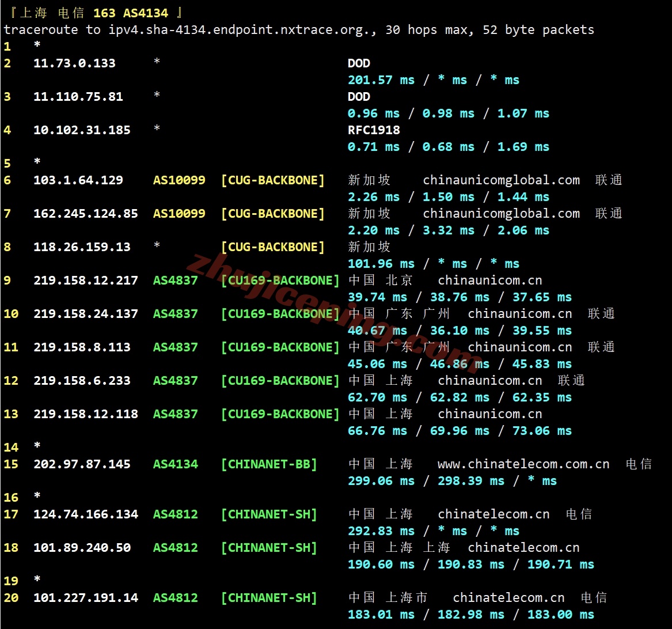The height and width of the screenshot is (629, 672).
Task: Click hop 17 IP address 124.74.166.134
Action: click(x=86, y=514)
